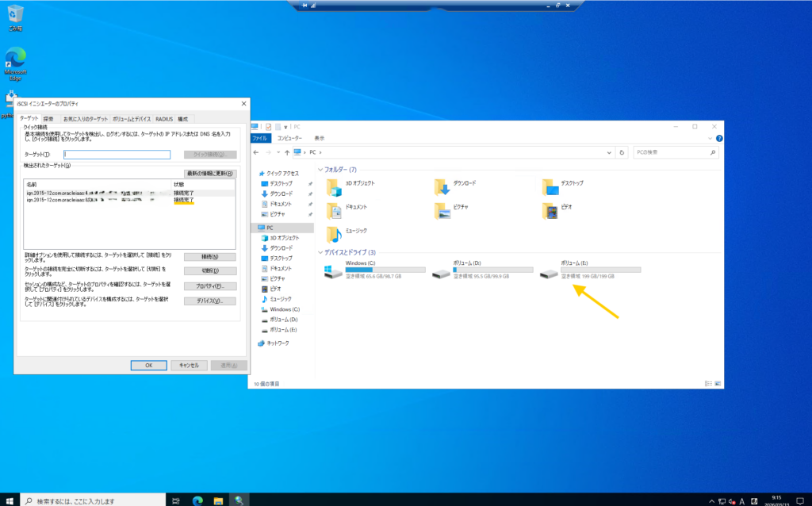This screenshot has height=506, width=812.
Task: Open the ボリュームとデバイス tab
Action: pyautogui.click(x=132, y=118)
